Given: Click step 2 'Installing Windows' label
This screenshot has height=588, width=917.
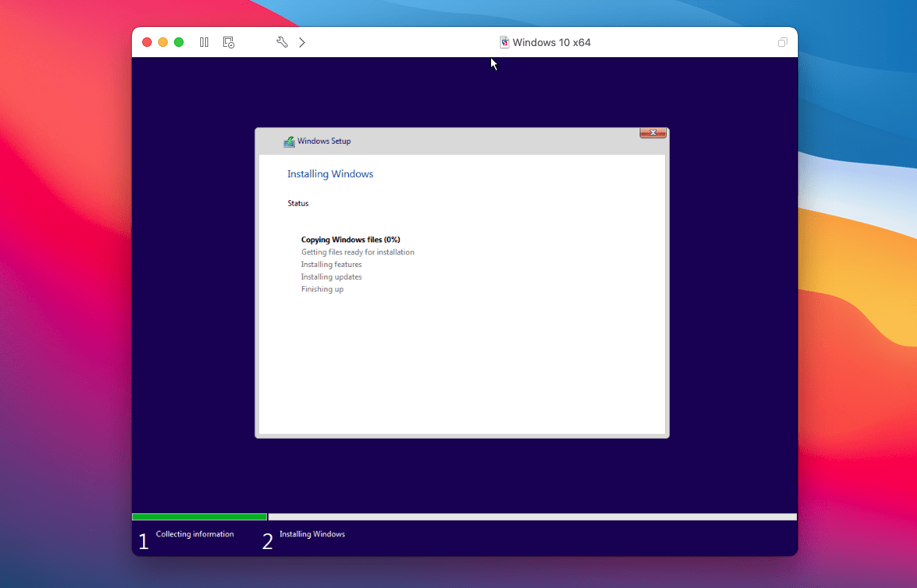Looking at the screenshot, I should point(312,534).
